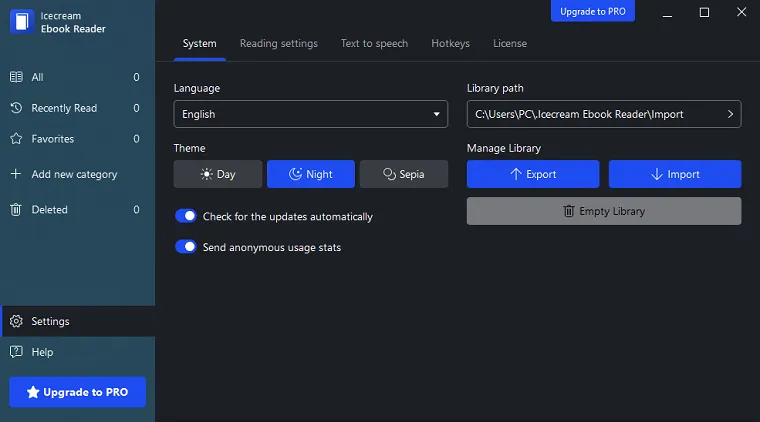The image size is (760, 422).
Task: Click the Export library button
Action: (x=533, y=174)
